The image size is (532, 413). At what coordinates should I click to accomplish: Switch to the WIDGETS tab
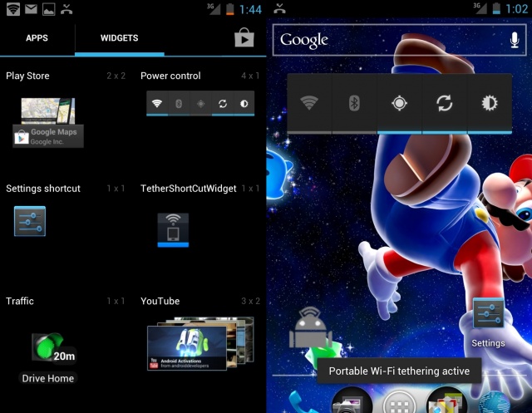pos(119,38)
